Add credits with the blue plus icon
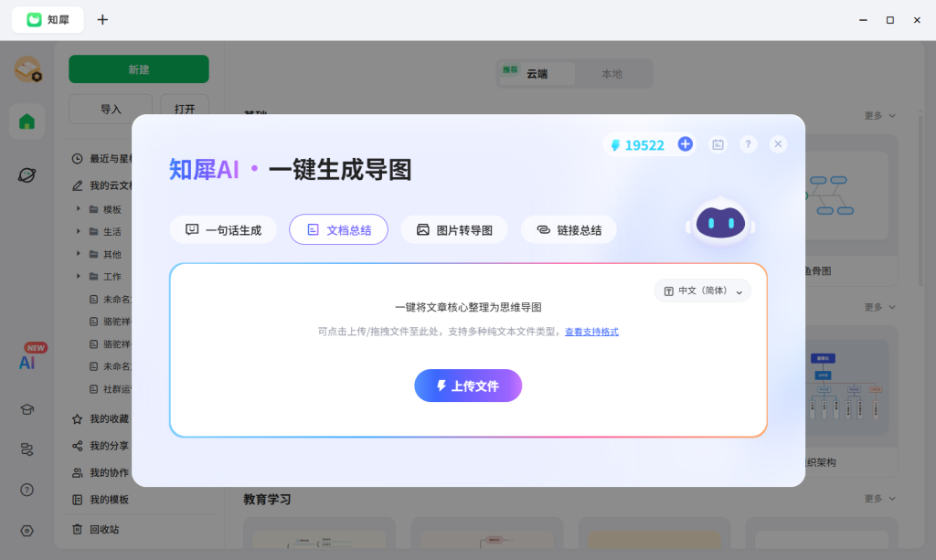The height and width of the screenshot is (560, 936). coord(686,144)
